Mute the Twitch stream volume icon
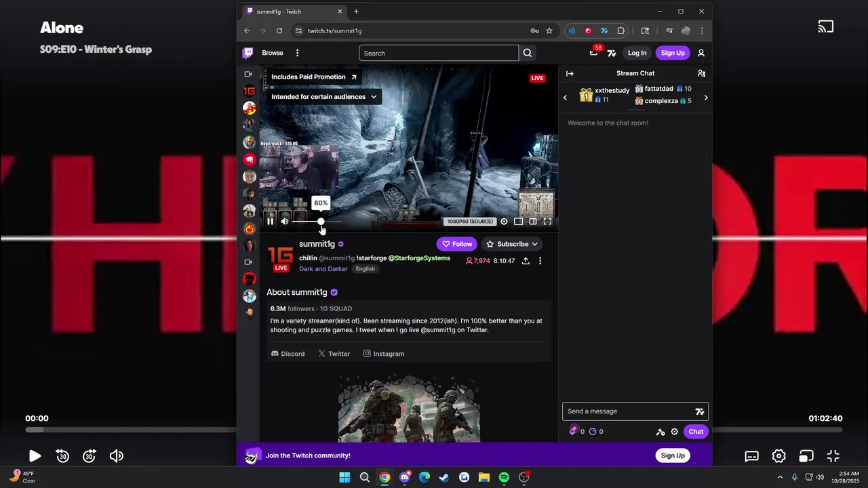 click(285, 221)
